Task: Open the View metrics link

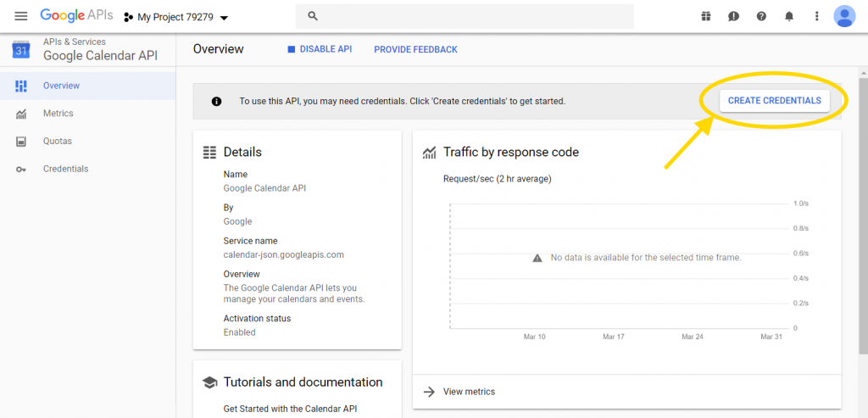Action: pyautogui.click(x=469, y=392)
